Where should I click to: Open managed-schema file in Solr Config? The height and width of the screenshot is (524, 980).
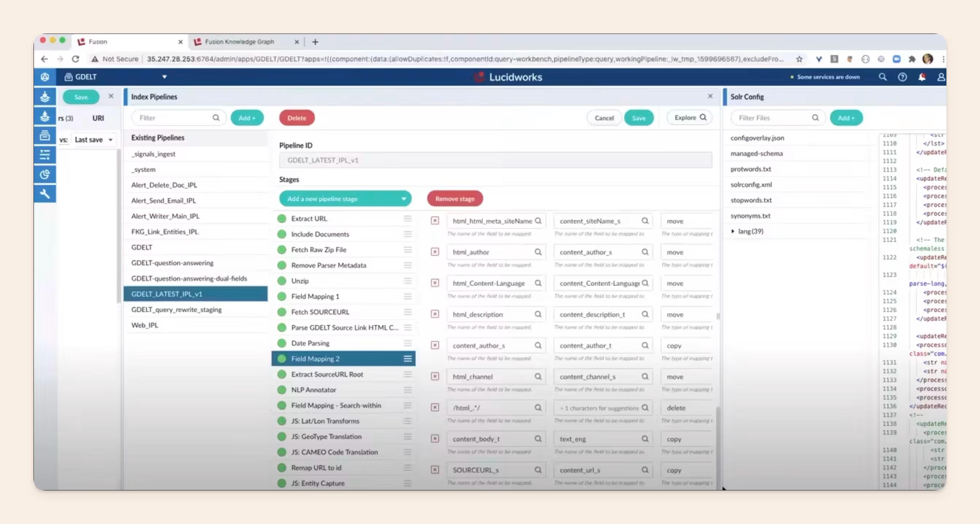click(x=756, y=153)
